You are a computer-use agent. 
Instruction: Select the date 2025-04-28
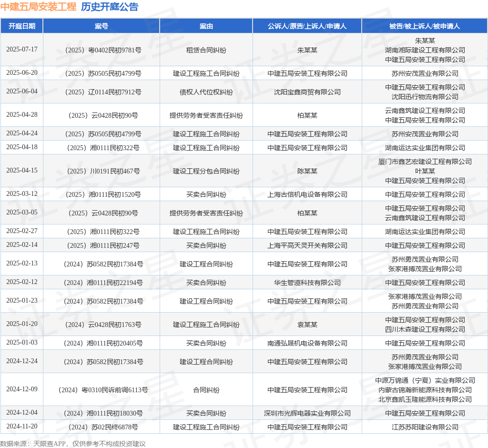tap(22, 115)
